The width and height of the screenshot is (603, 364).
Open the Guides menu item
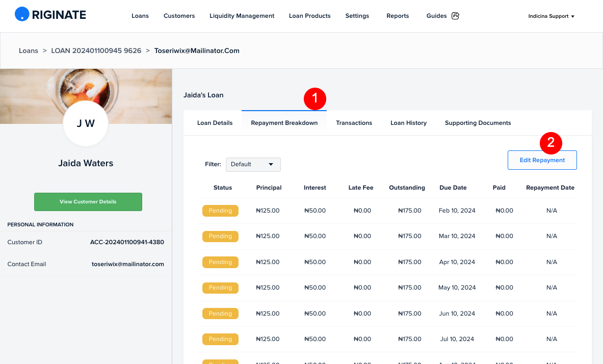[x=436, y=16]
